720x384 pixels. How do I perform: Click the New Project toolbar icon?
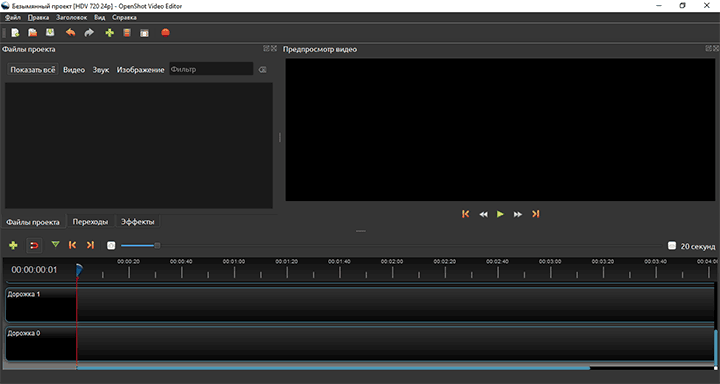click(15, 33)
